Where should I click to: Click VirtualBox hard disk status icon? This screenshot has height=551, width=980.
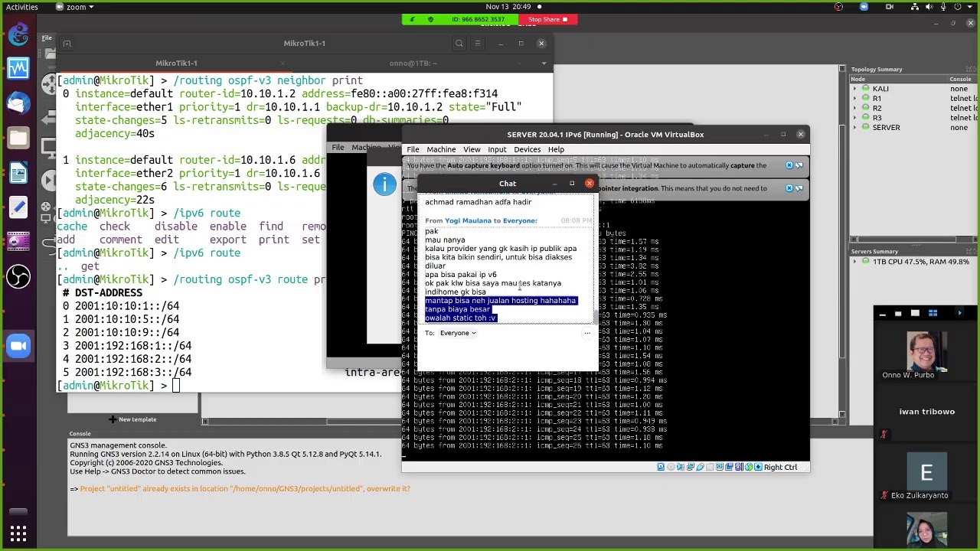coord(661,467)
